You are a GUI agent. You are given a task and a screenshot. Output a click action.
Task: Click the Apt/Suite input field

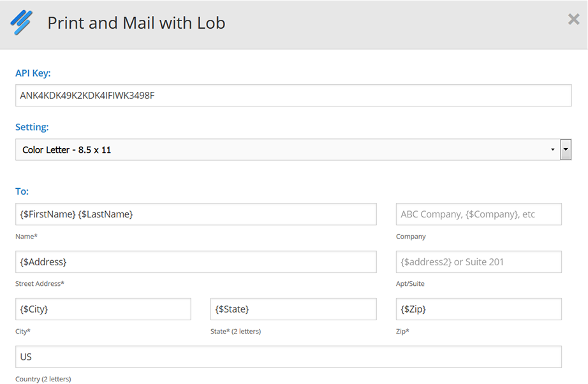(478, 262)
